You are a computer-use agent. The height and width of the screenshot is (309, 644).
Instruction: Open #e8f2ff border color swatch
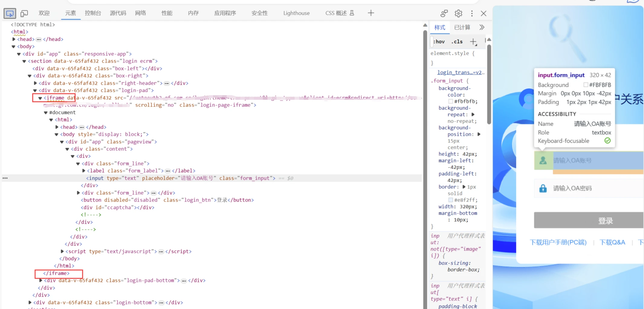451,200
